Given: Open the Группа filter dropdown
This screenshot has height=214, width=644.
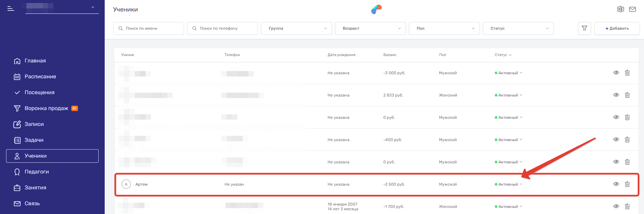Looking at the screenshot, I should [296, 28].
